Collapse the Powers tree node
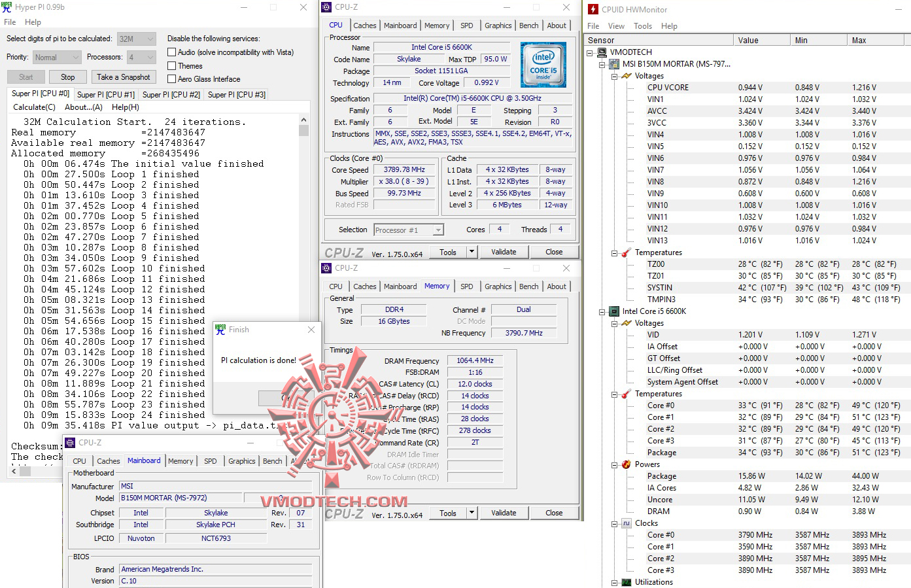The width and height of the screenshot is (911, 588). [x=614, y=464]
